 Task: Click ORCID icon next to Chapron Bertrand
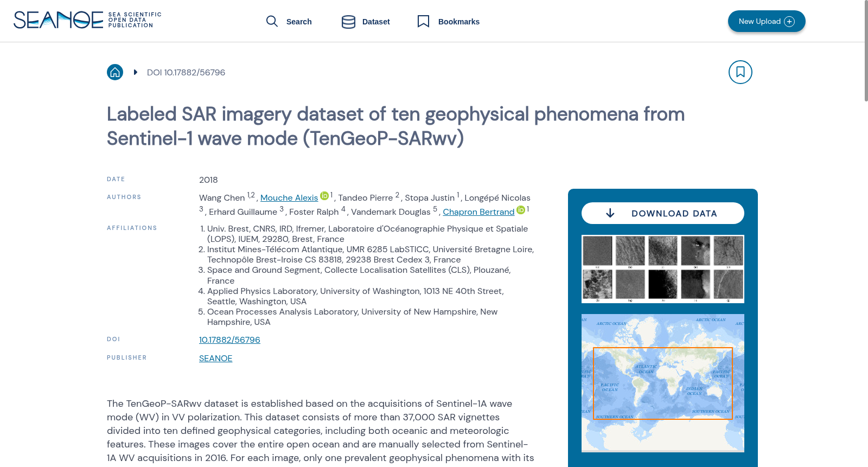pyautogui.click(x=521, y=210)
